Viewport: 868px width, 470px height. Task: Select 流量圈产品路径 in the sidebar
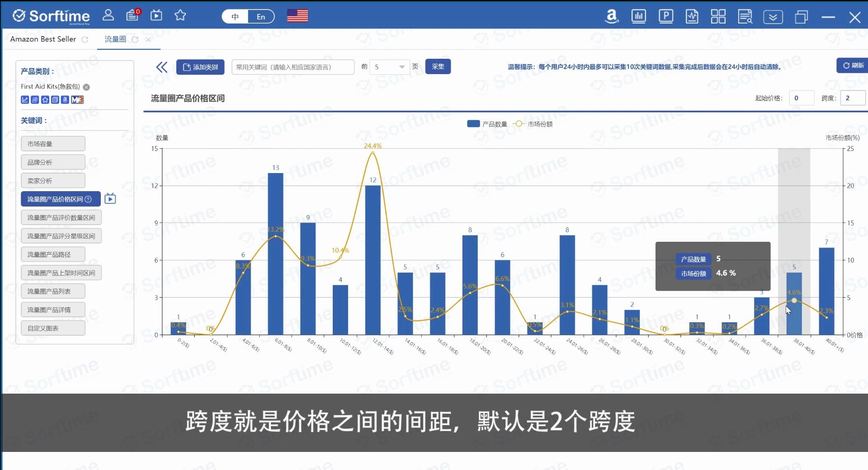53,254
